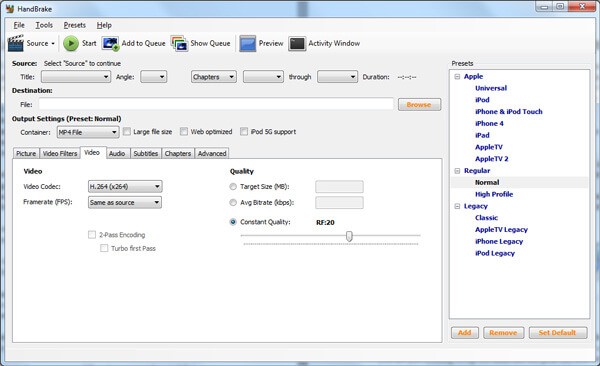Switch to the Subtitles tab
This screenshot has height=366, width=600.
pyautogui.click(x=146, y=154)
